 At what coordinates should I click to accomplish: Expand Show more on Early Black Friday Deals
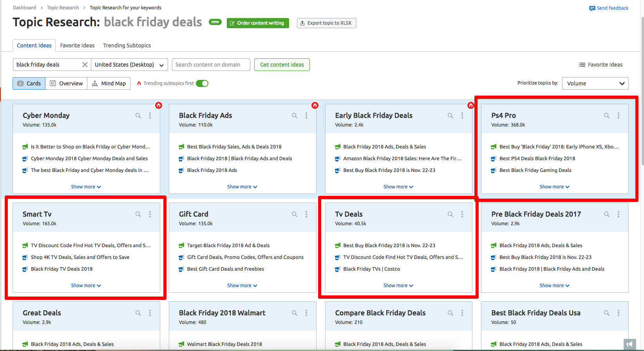coord(398,187)
